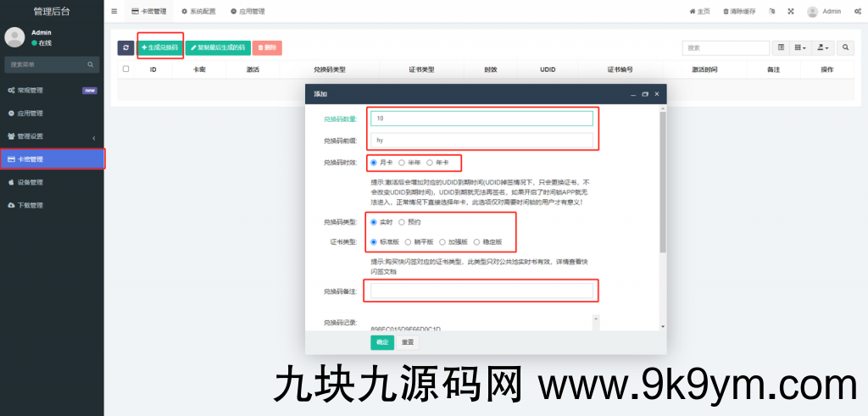Close the 添加 dialog
Screen dimensions: 868x416
point(657,94)
